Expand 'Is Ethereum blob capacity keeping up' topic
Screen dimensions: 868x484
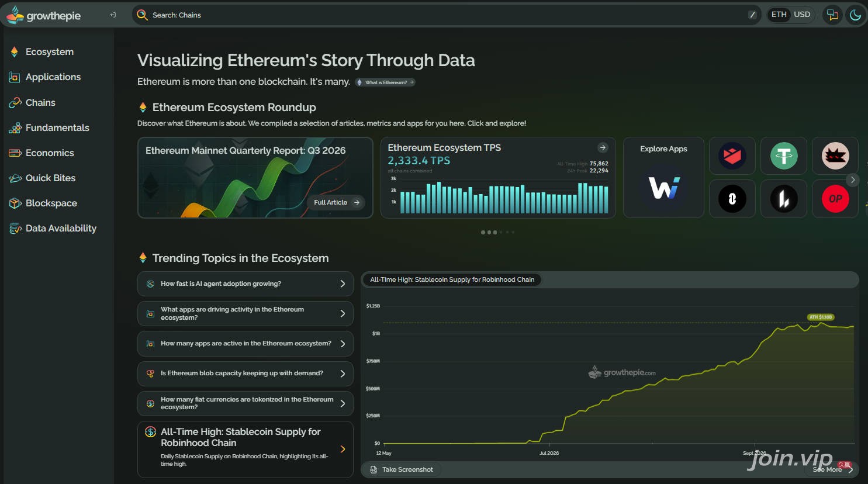tap(245, 374)
